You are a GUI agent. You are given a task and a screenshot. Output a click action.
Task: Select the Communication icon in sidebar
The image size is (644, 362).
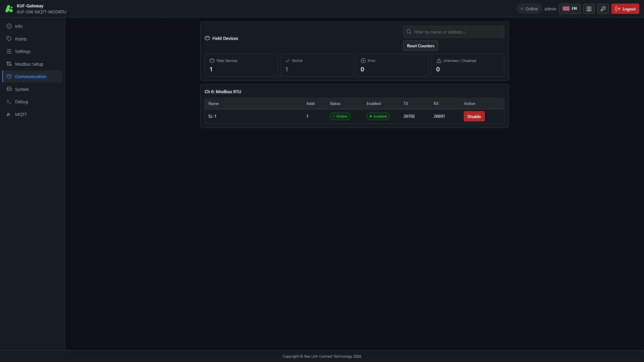(x=9, y=76)
